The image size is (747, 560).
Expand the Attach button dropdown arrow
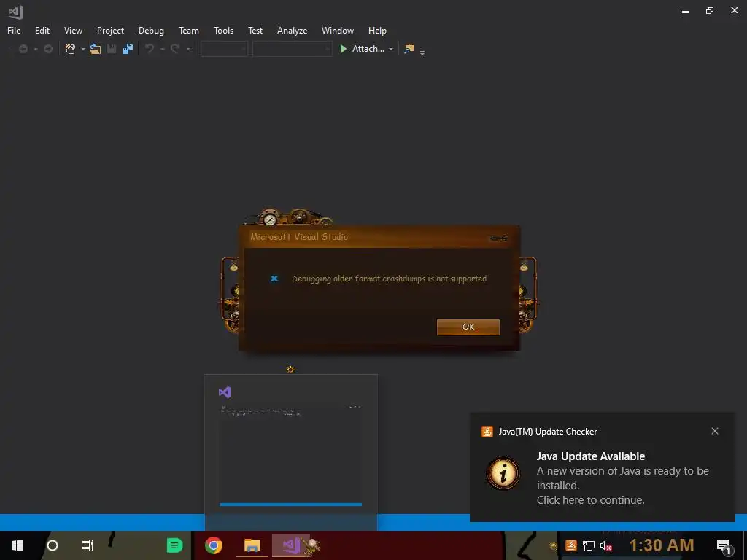(x=391, y=49)
